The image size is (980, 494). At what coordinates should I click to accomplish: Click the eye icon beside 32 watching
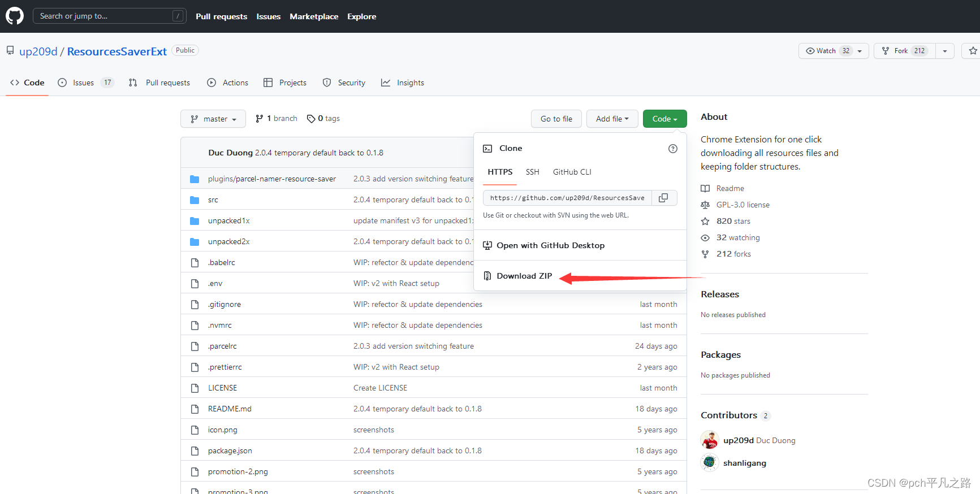[705, 237]
